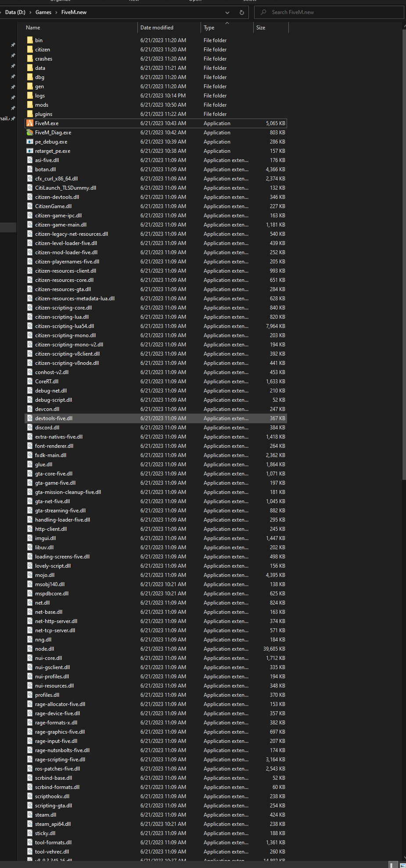This screenshot has height=868, width=406.
Task: Click the asi-five.dll file icon
Action: [x=30, y=160]
